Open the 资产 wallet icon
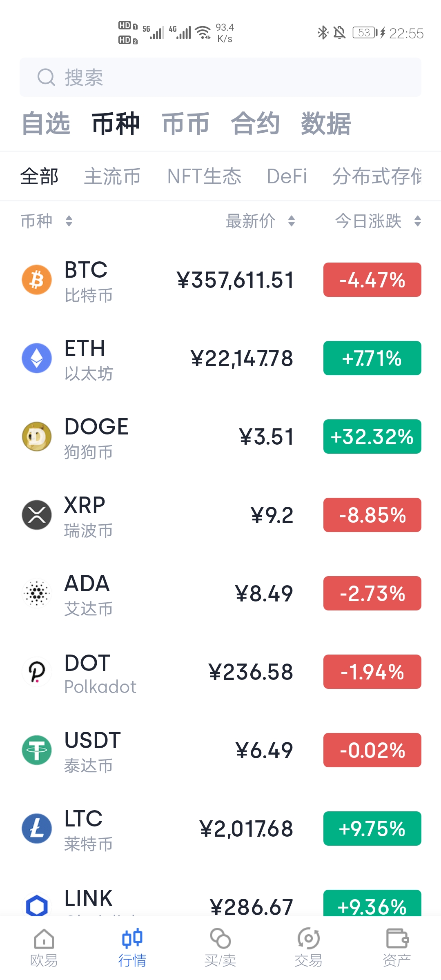441x980 pixels. pos(397,939)
